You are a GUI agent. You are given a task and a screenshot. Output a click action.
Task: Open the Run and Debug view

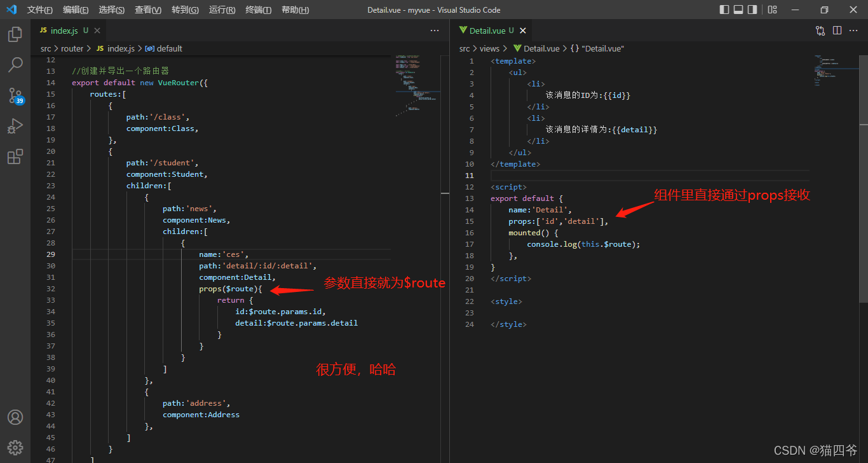click(15, 126)
